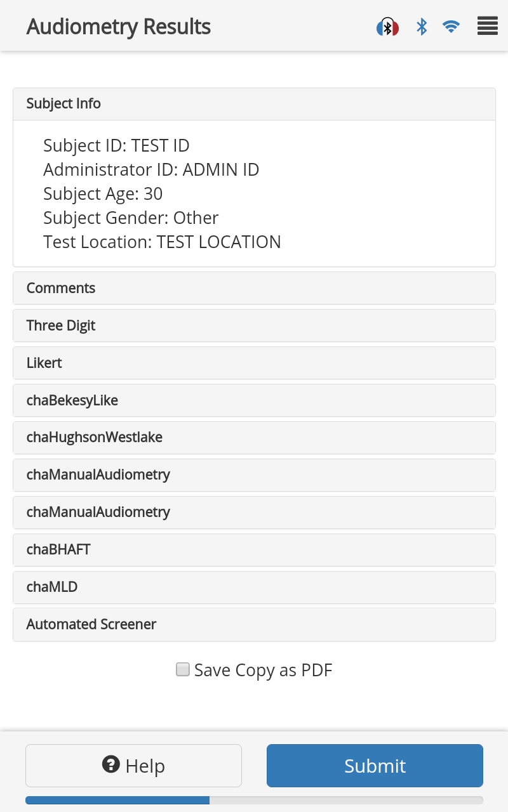Expand the chaBekesyLike section
Screen dimensions: 508x812
pos(254,400)
